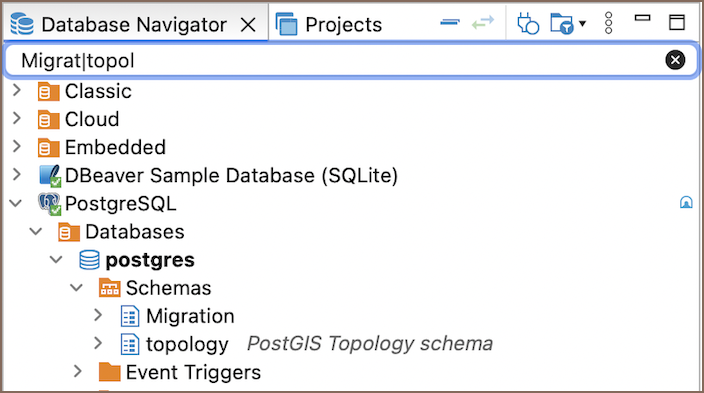Open the New Connection plug icon
Viewport: 704px width, 393px height.
(x=528, y=23)
